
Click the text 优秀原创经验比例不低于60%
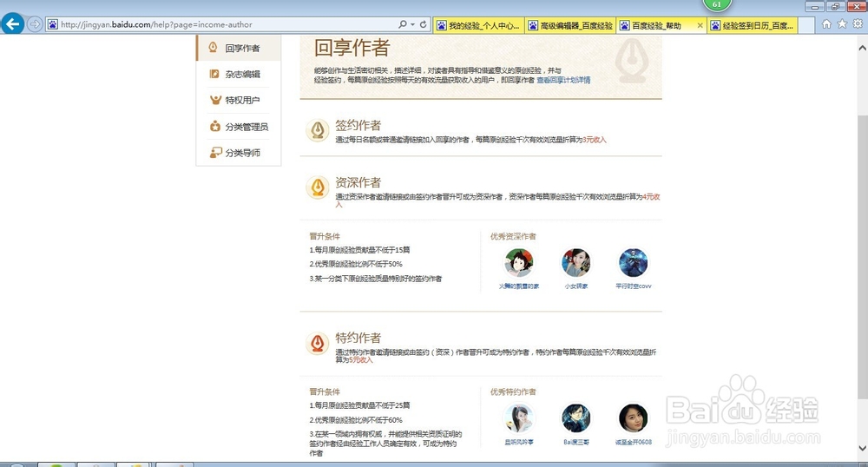tap(358, 420)
